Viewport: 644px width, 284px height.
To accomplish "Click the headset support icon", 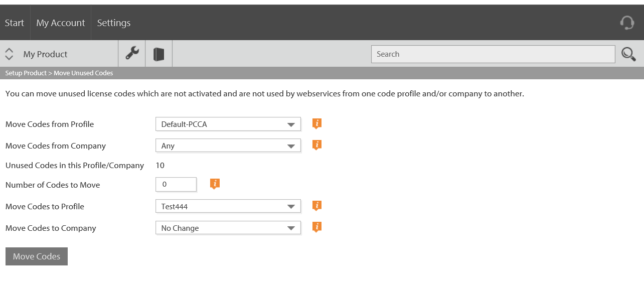I will pyautogui.click(x=627, y=23).
